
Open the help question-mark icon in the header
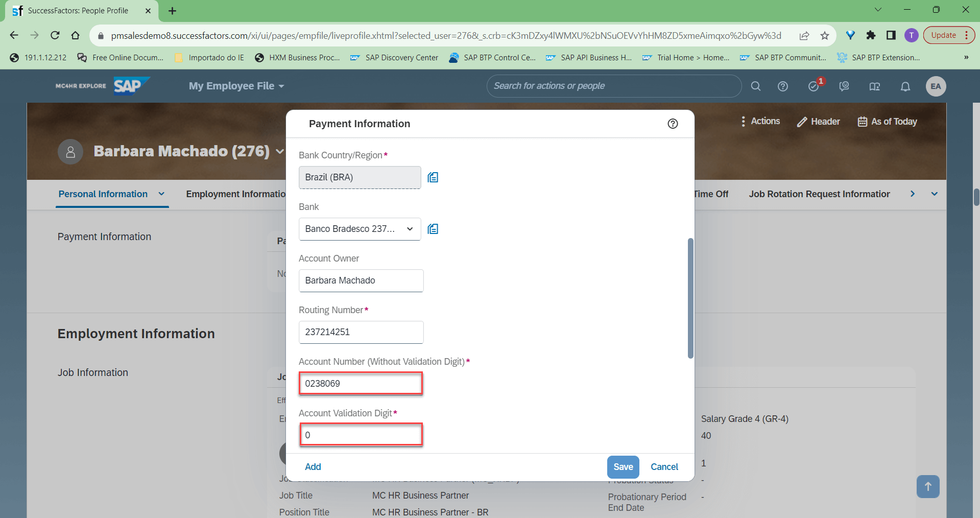coord(782,86)
